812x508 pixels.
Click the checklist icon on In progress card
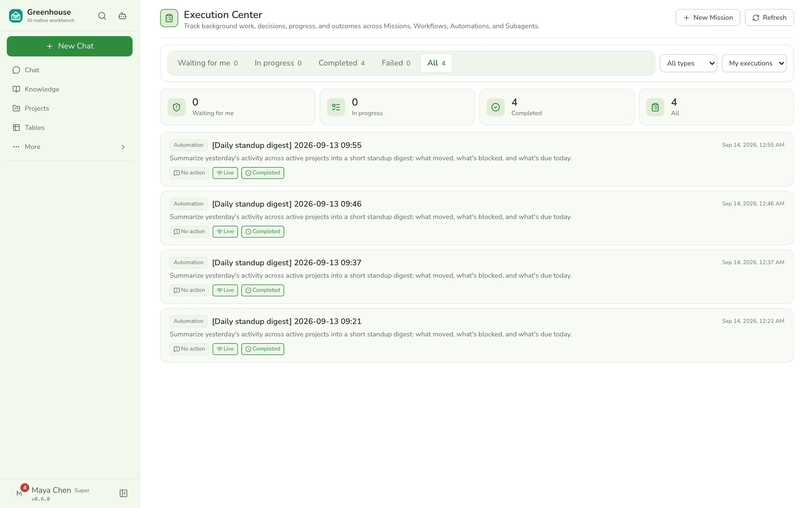click(x=336, y=107)
